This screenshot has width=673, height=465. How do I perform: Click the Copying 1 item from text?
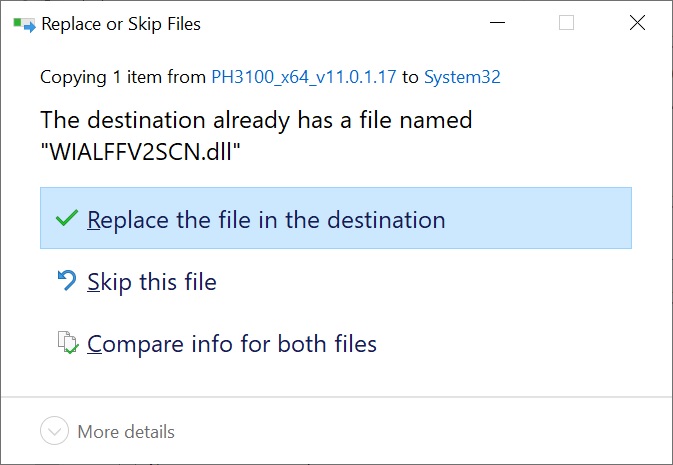123,77
